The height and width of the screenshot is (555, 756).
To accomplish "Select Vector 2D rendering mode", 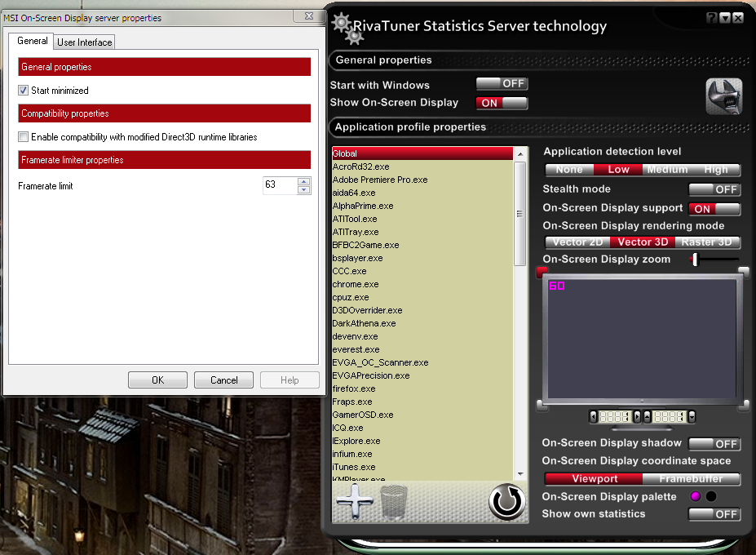I will coord(577,242).
